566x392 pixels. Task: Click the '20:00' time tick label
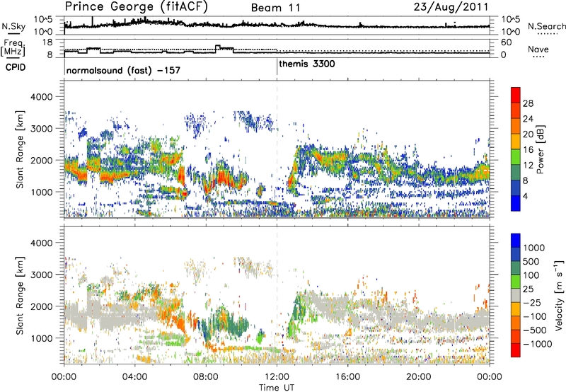[x=418, y=377]
